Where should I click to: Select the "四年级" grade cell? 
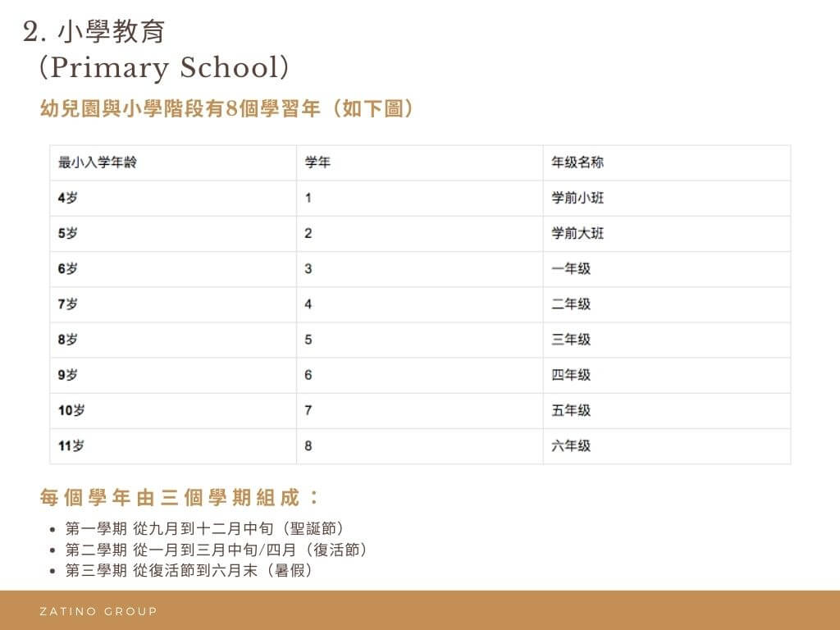coord(571,375)
